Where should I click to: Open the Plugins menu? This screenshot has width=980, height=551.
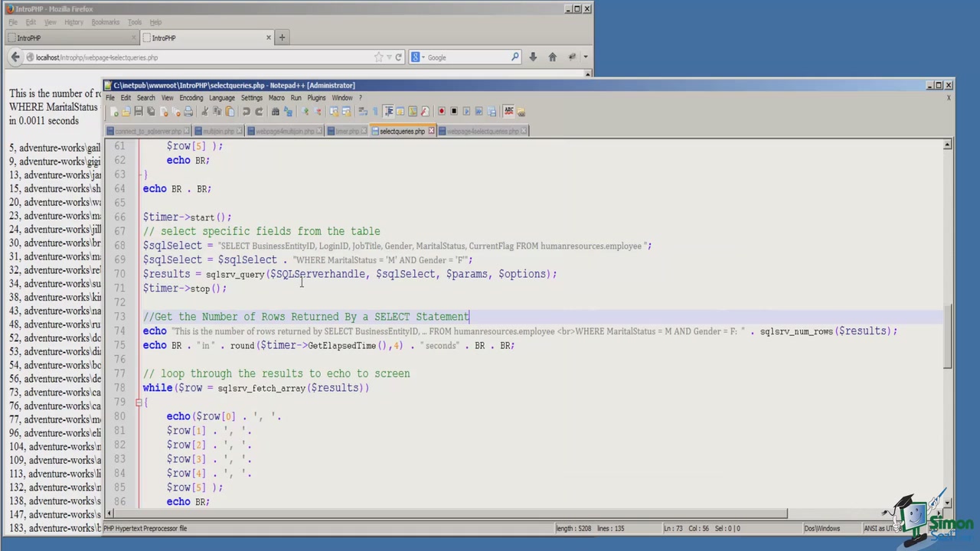[316, 98]
